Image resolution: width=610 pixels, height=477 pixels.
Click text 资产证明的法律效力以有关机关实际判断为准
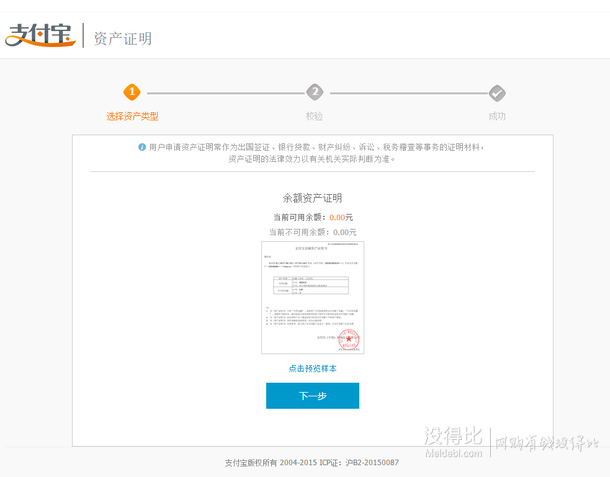(312, 159)
